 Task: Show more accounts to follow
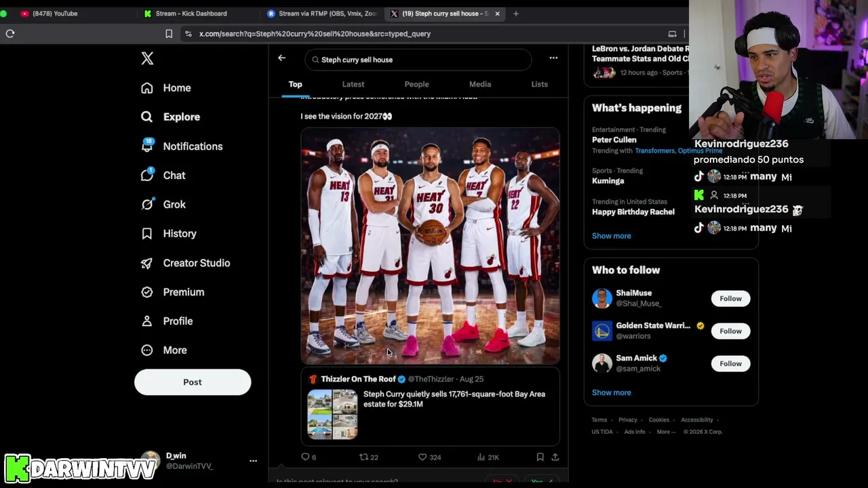[x=611, y=392]
